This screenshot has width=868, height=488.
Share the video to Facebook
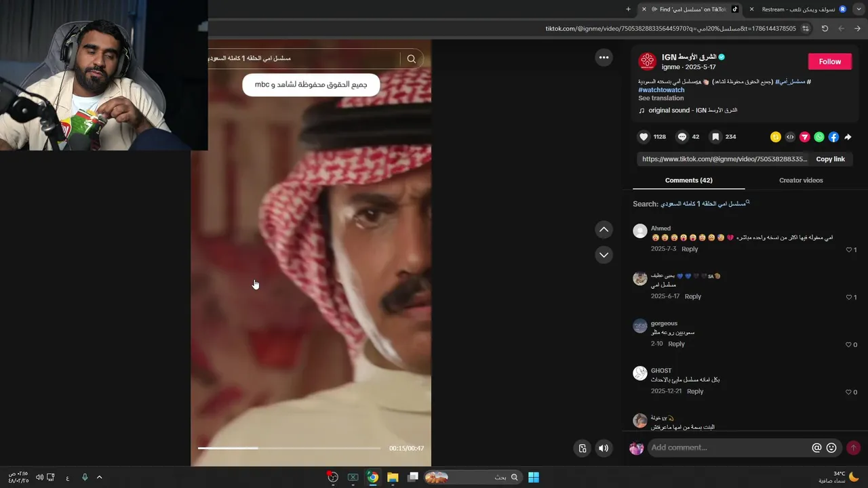pyautogui.click(x=833, y=137)
